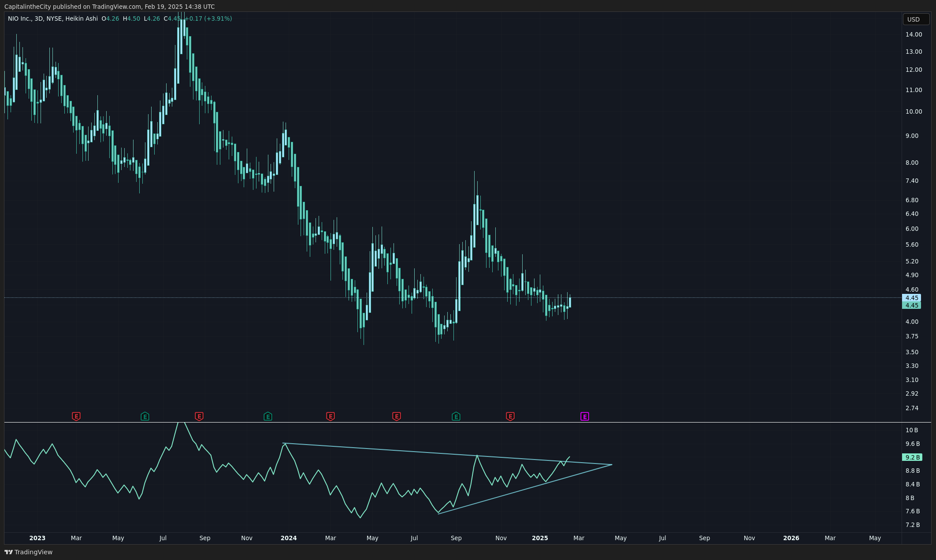Click the open value O4.26
936x560 pixels.
click(110, 19)
